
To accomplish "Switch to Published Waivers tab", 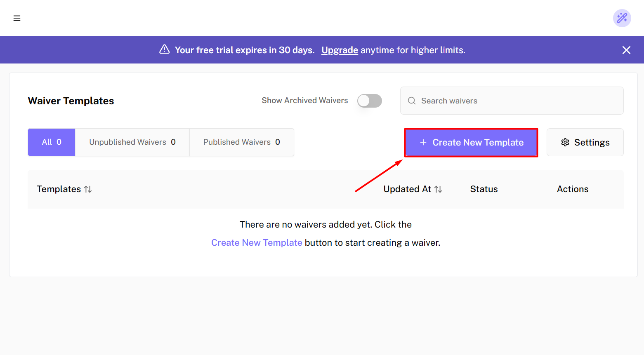I will pos(241,142).
